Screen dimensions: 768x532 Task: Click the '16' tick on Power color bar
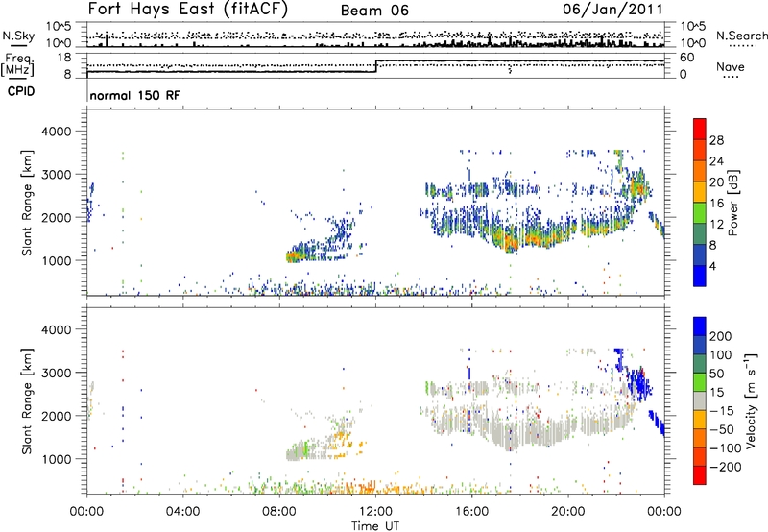coord(716,204)
